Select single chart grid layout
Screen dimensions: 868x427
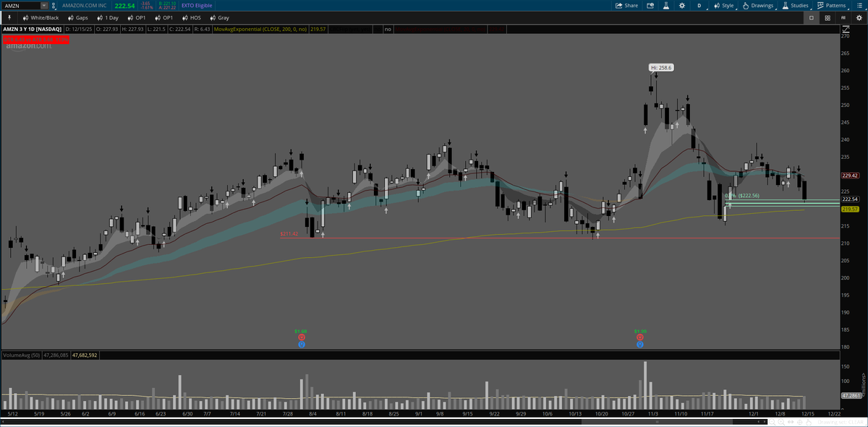[x=812, y=17]
